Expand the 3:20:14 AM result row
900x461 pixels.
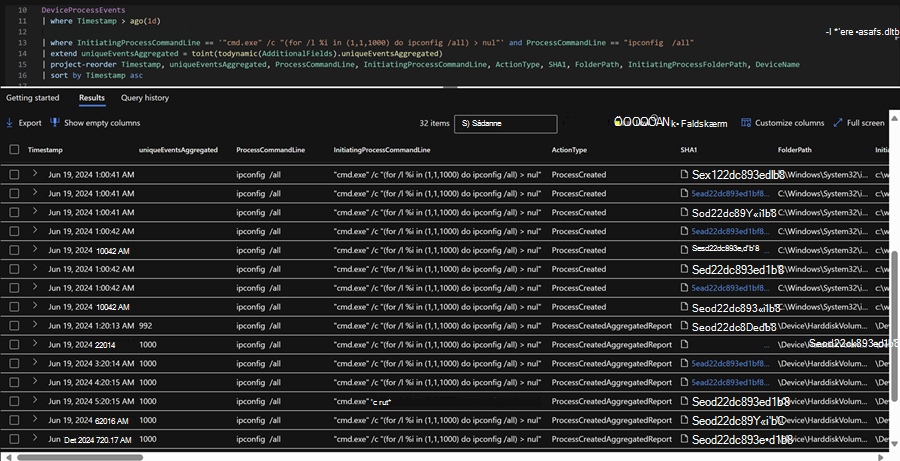(34, 364)
